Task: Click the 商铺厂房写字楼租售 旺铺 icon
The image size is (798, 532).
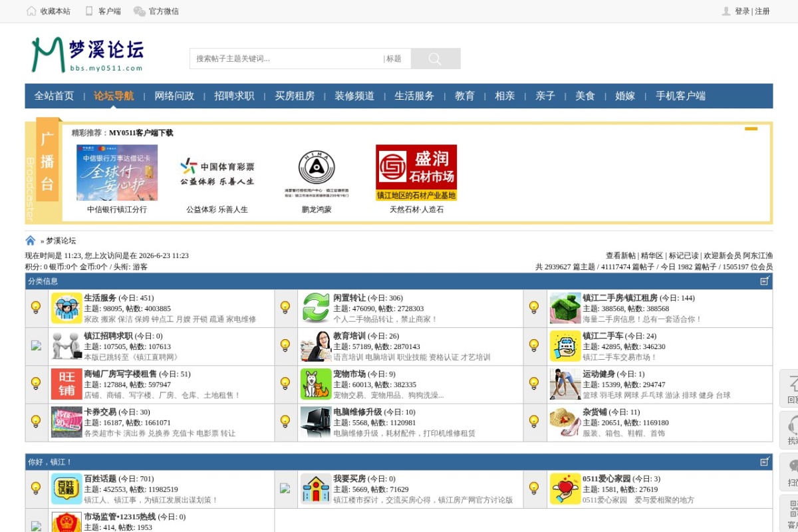Action: point(66,384)
